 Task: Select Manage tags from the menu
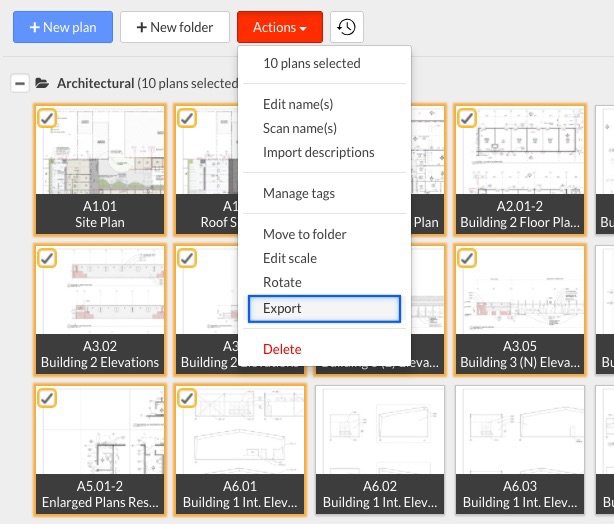click(298, 193)
